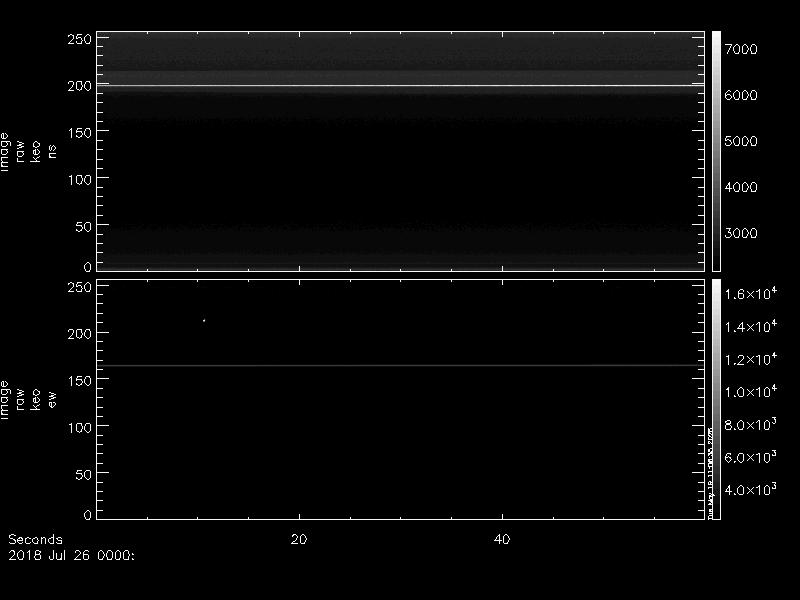The width and height of the screenshot is (800, 600).
Task: Click the 150 label on the ns keogram axis
Action: click(80, 133)
